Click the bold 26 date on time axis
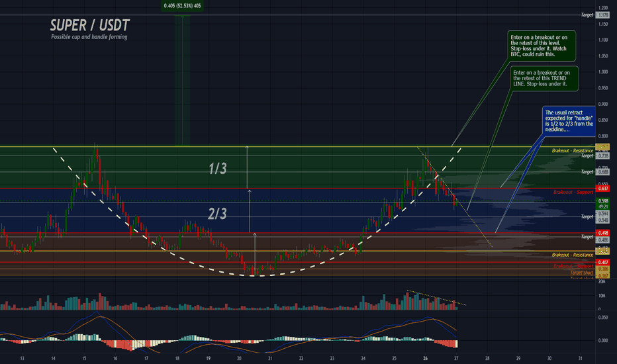Screen dimensions: 617x364 coord(426,359)
